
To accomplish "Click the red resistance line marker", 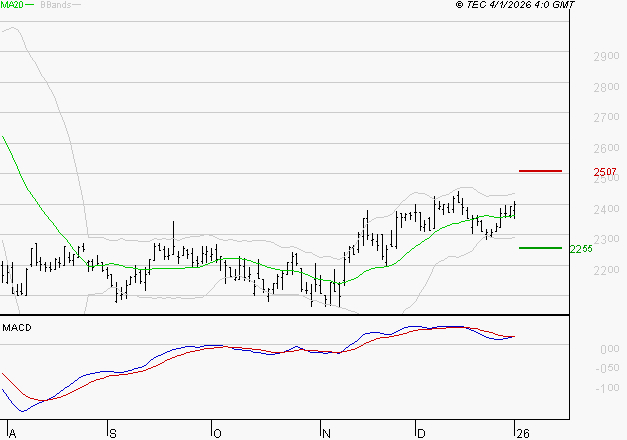I will click(x=540, y=171).
